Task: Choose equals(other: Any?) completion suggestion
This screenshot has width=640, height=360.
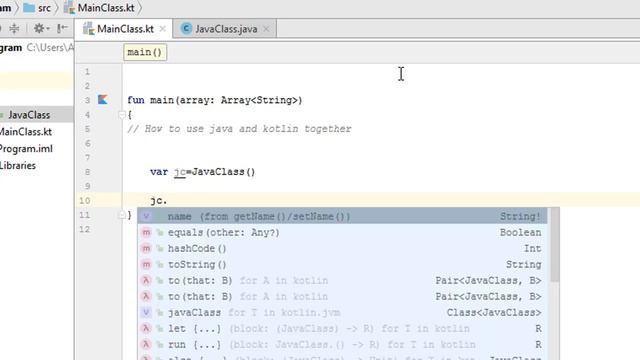Action: point(342,232)
